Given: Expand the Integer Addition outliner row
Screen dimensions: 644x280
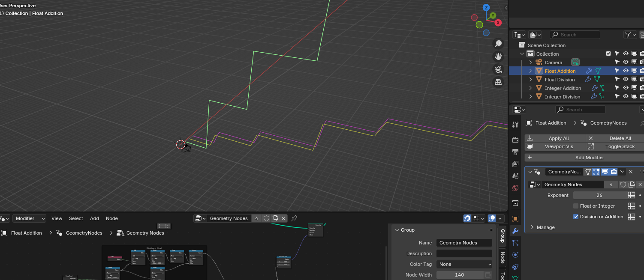Looking at the screenshot, I should click(530, 88).
